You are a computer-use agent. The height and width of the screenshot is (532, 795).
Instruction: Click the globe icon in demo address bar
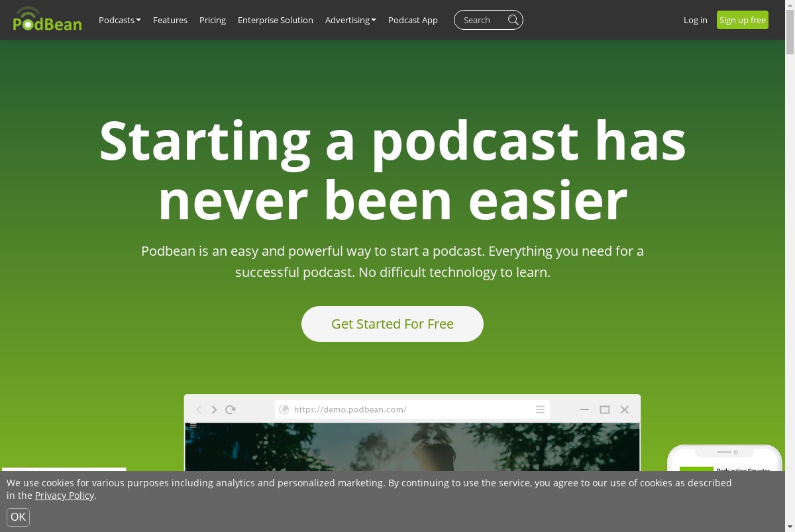pyautogui.click(x=284, y=409)
